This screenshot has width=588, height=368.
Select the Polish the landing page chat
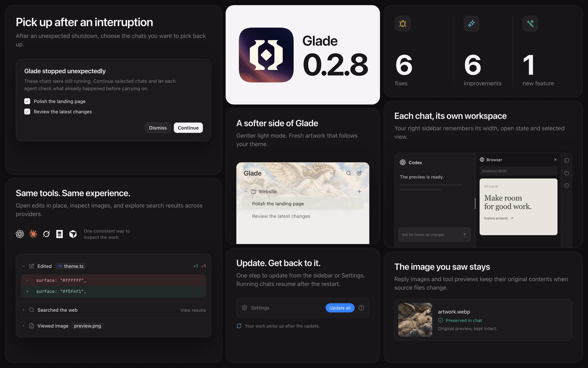(x=302, y=204)
